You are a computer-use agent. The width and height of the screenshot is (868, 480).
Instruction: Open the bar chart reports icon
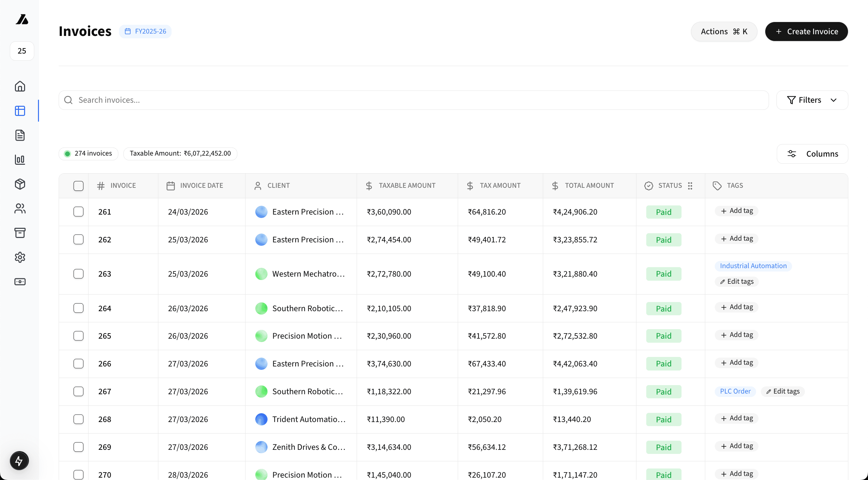click(x=20, y=160)
